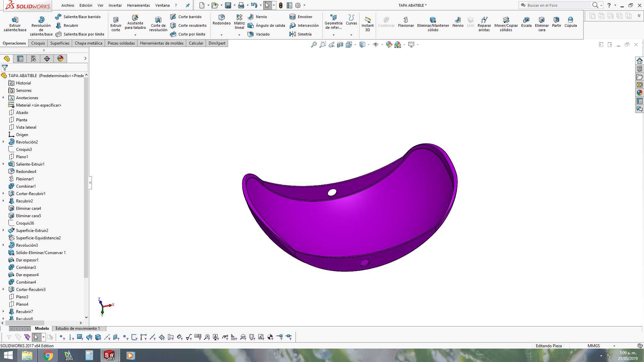Click the Partir split tool
Screen dimensions: 644x362
click(x=556, y=22)
